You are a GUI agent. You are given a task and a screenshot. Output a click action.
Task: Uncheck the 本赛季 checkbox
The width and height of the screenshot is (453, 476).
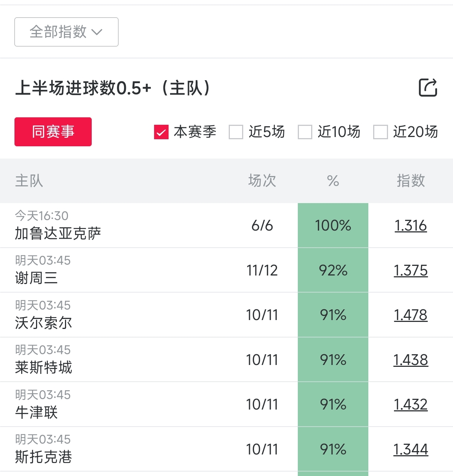pos(161,132)
